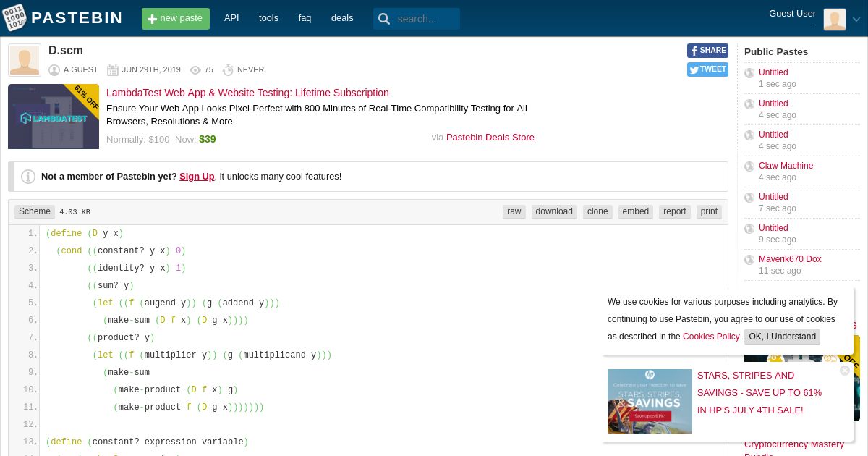Screen dimensions: 868x456
Task: Click globe icon beside Claw Machine
Action: click(x=749, y=166)
